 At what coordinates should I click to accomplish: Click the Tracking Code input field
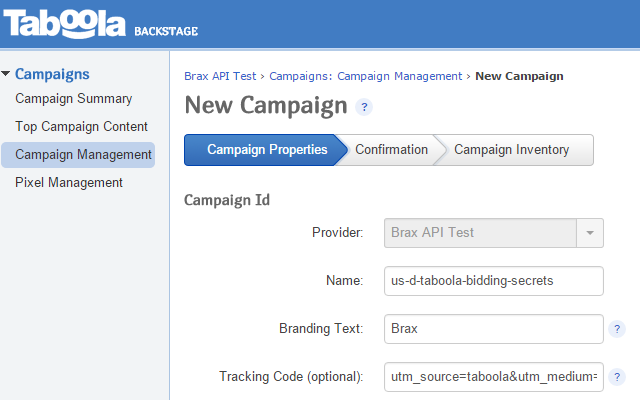pos(494,377)
